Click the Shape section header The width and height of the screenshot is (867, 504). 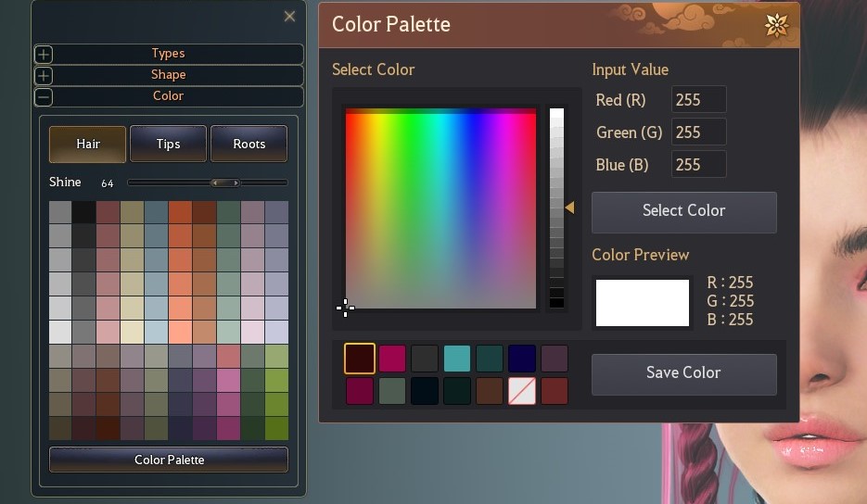[x=168, y=75]
